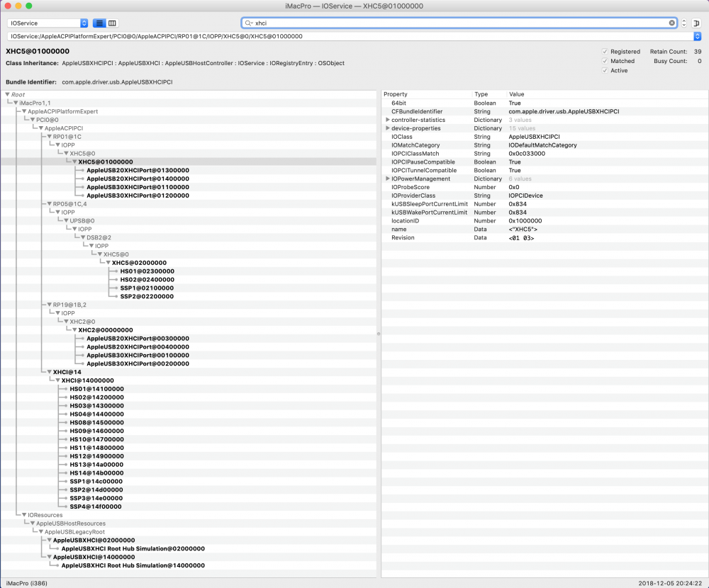Image resolution: width=709 pixels, height=588 pixels.
Task: Select the 64bit property row
Action: tap(545, 103)
